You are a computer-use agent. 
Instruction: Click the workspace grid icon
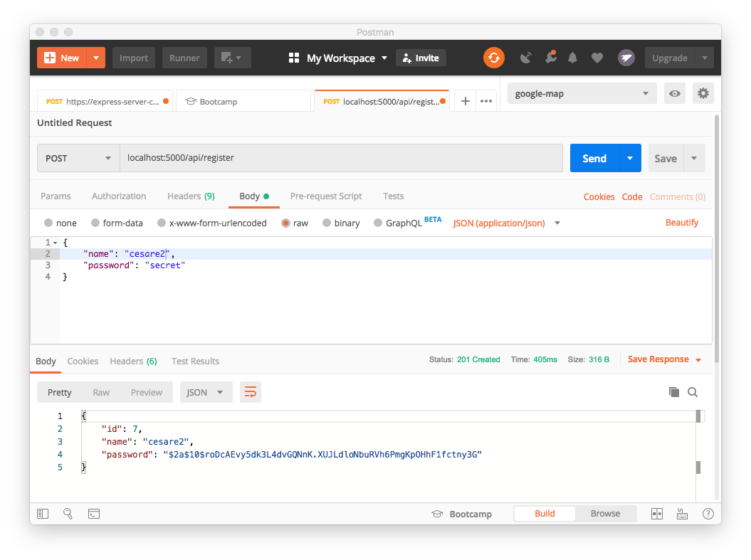(x=294, y=58)
